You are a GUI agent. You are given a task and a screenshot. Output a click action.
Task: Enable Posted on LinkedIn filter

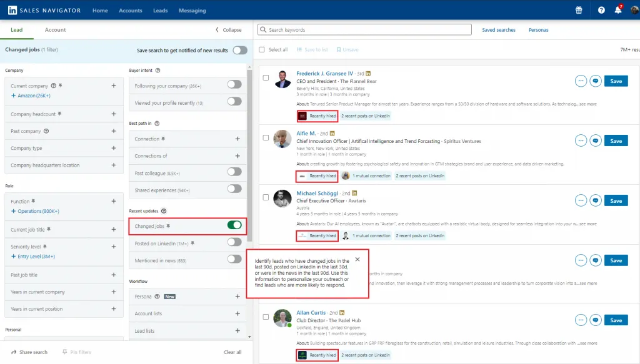pos(234,242)
